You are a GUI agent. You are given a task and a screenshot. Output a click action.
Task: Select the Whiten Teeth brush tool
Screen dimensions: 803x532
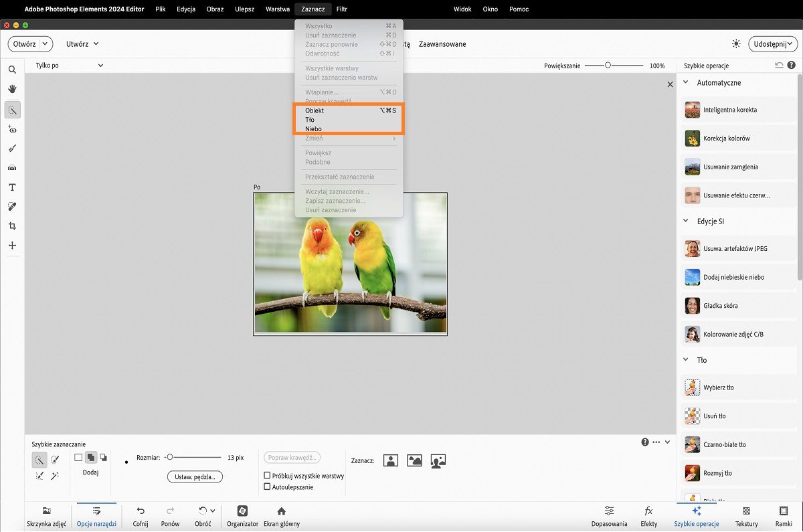[x=12, y=149]
